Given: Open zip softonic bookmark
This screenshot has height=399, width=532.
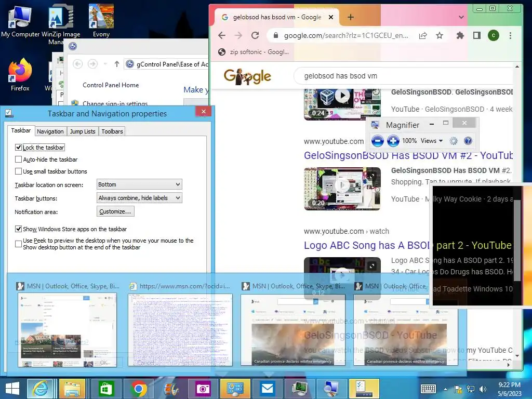Looking at the screenshot, I should [x=254, y=52].
